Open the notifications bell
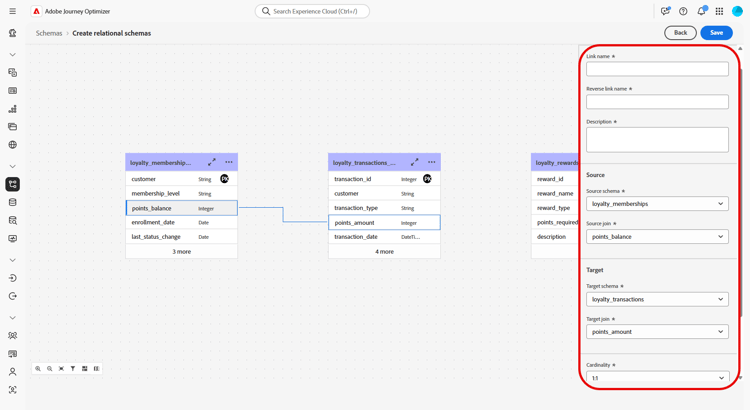This screenshot has height=410, width=750. click(x=701, y=11)
